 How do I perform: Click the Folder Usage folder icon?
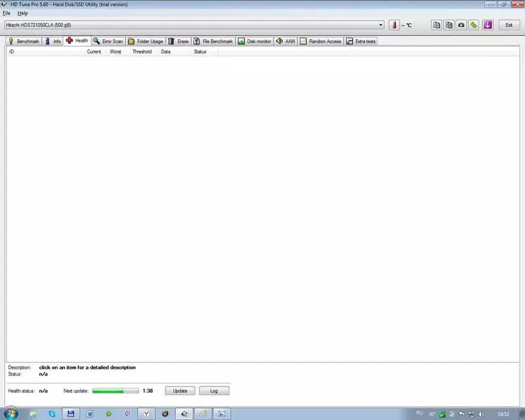pyautogui.click(x=131, y=41)
